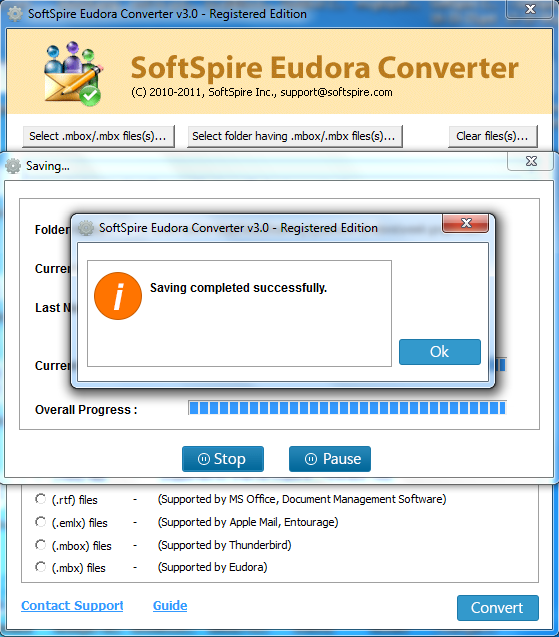The height and width of the screenshot is (637, 559).
Task: Stop the saving process
Action: (223, 459)
